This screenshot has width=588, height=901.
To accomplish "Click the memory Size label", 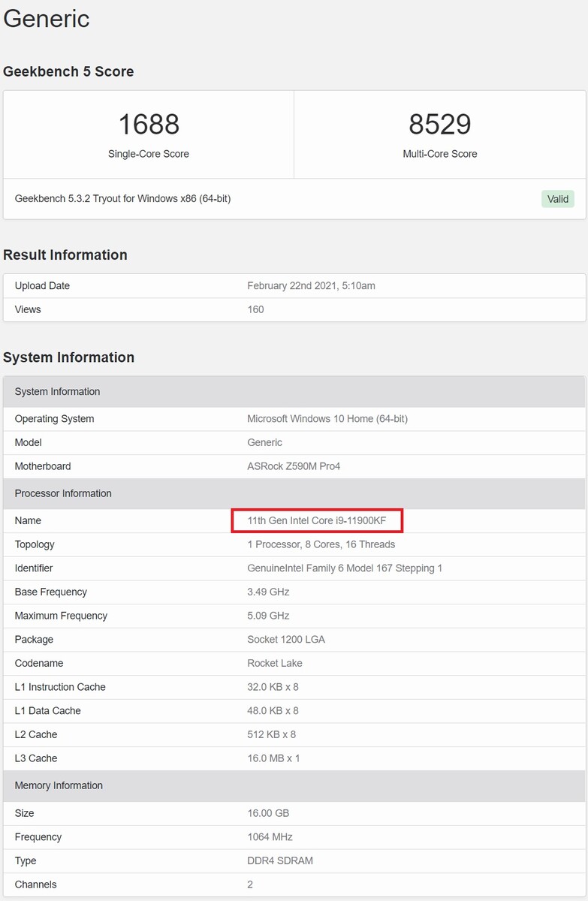I will coord(24,813).
